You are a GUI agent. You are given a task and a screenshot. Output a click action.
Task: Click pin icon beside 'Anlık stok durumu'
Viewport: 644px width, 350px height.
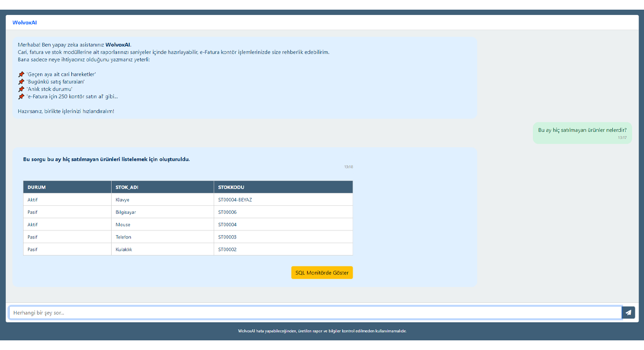pyautogui.click(x=21, y=89)
